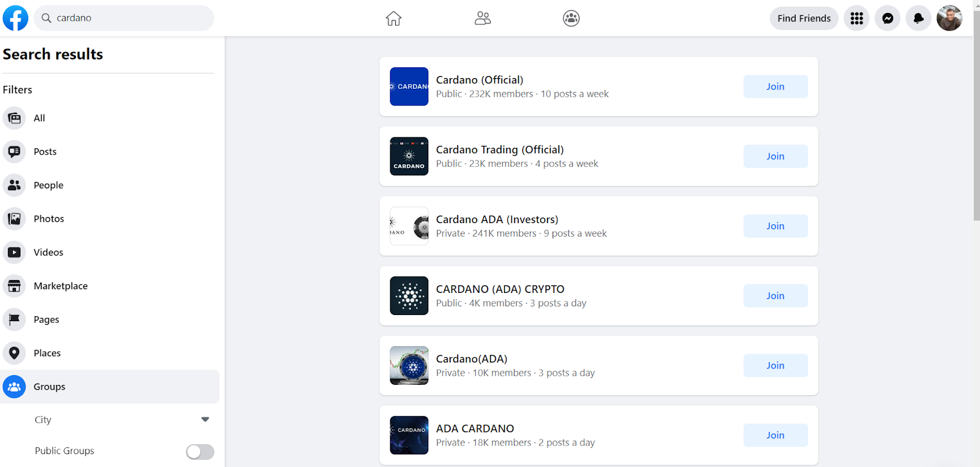Open Cardano ADA (Investors) group thumbnail
The width and height of the screenshot is (980, 467).
pos(409,226)
